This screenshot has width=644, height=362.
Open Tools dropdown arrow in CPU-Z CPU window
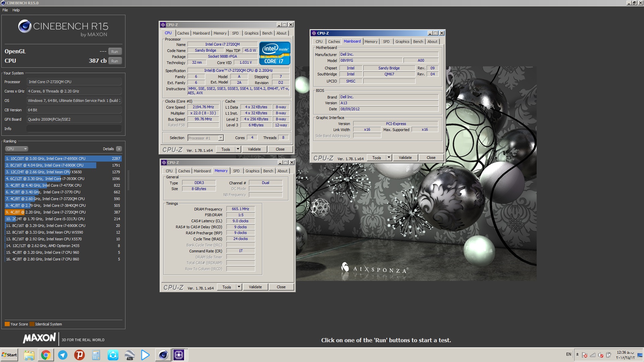238,149
